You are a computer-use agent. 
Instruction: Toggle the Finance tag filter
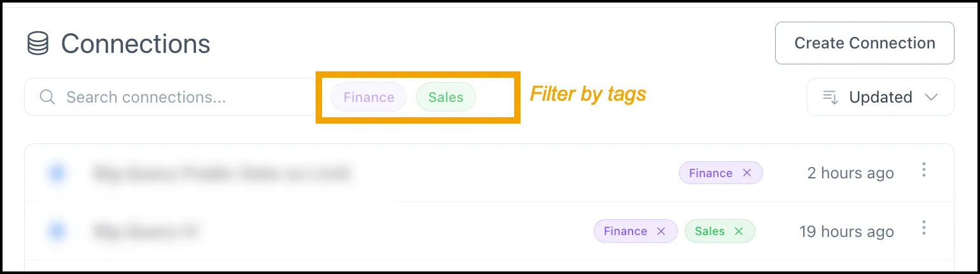pyautogui.click(x=368, y=97)
